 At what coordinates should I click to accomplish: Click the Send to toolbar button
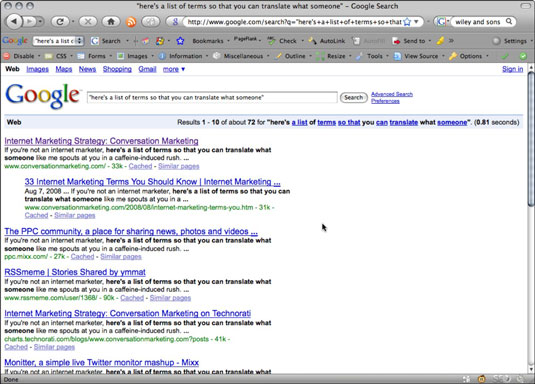point(409,41)
